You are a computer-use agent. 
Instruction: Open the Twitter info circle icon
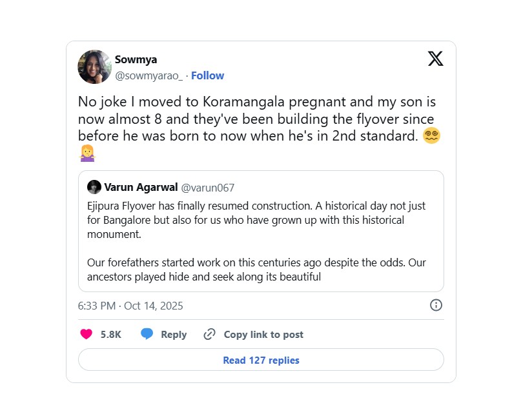(436, 305)
